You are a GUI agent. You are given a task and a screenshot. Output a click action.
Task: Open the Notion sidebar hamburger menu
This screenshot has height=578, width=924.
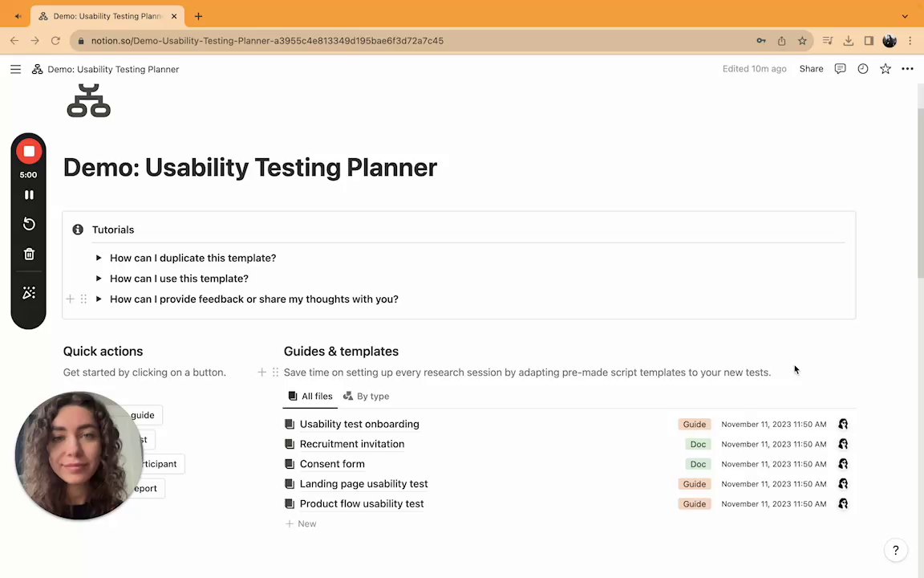15,69
